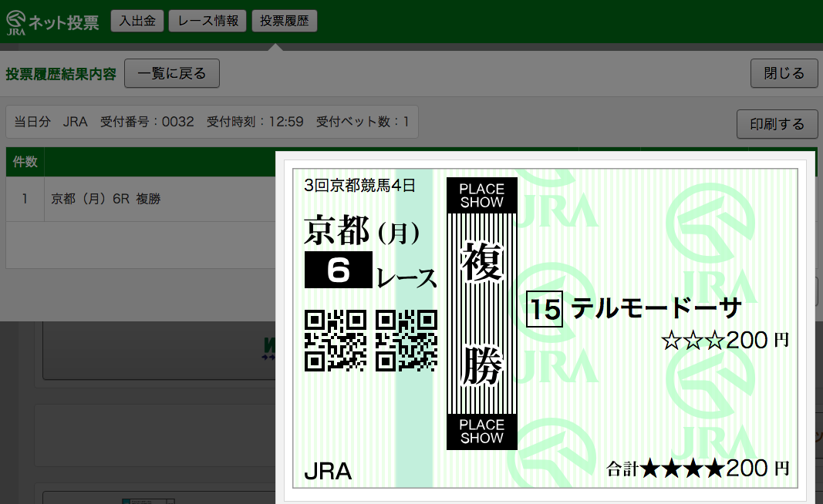Click the right QR code on ticket
Image resolution: width=823 pixels, height=504 pixels.
[x=406, y=341]
